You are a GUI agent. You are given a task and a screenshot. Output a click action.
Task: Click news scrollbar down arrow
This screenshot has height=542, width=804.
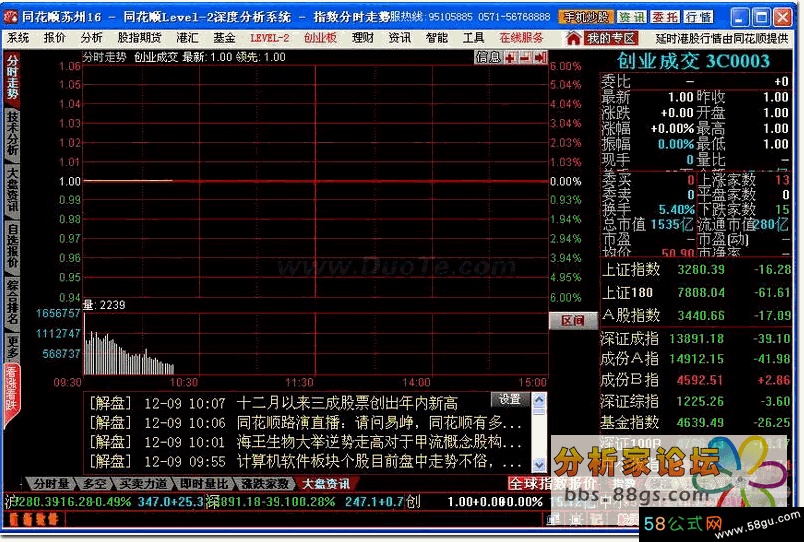point(539,465)
